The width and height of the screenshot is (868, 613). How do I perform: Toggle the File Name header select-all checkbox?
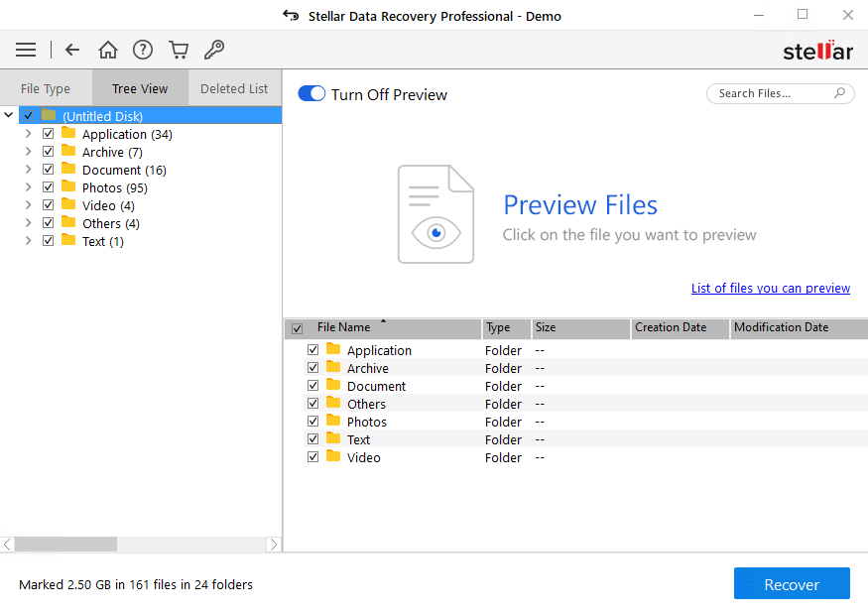tap(298, 328)
